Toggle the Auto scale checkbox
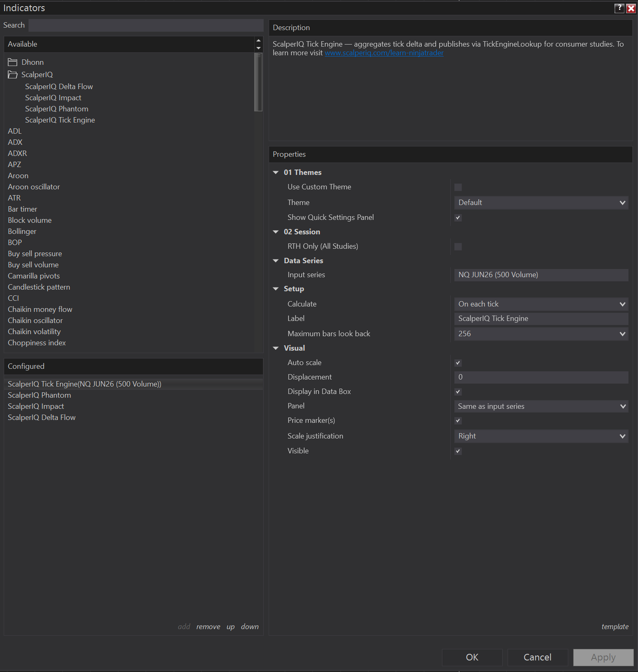Screen dimensions: 638x672 click(x=458, y=363)
